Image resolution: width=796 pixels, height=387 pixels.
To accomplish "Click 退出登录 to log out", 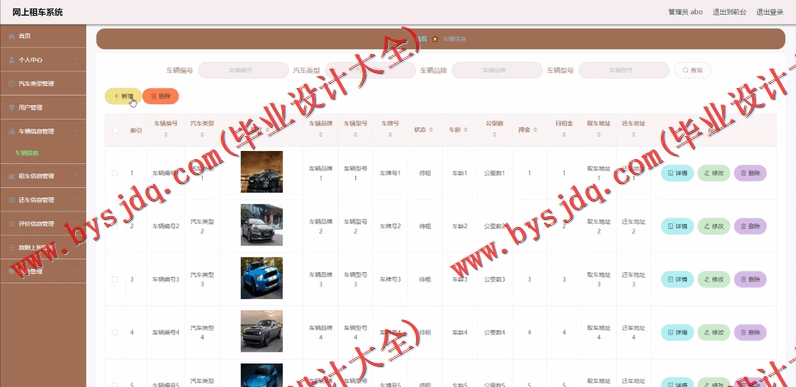I will 770,12.
